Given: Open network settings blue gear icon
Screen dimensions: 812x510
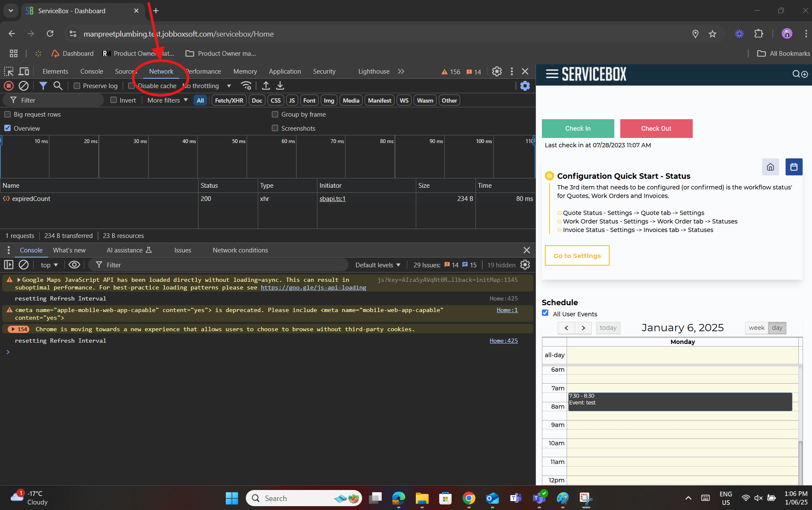Looking at the screenshot, I should (x=525, y=86).
